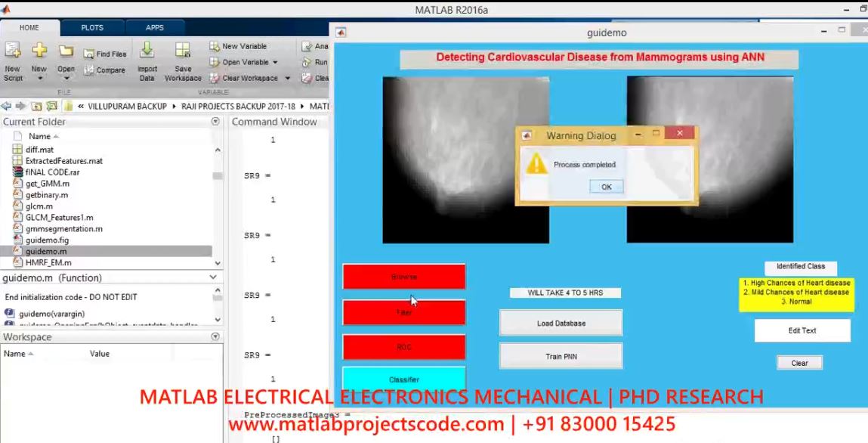Click the diff.mat file icon
The height and width of the screenshot is (443, 868).
(x=17, y=150)
